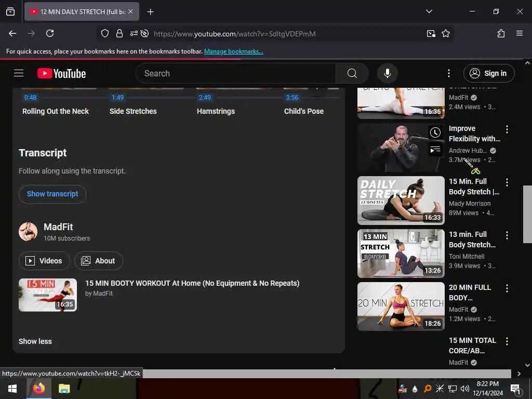Search with your voice microphone icon

coord(388,73)
